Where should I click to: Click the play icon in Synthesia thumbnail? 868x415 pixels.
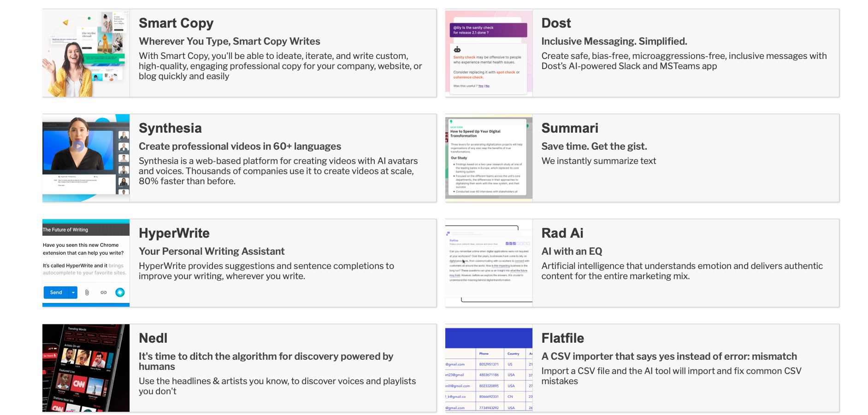pos(78,146)
